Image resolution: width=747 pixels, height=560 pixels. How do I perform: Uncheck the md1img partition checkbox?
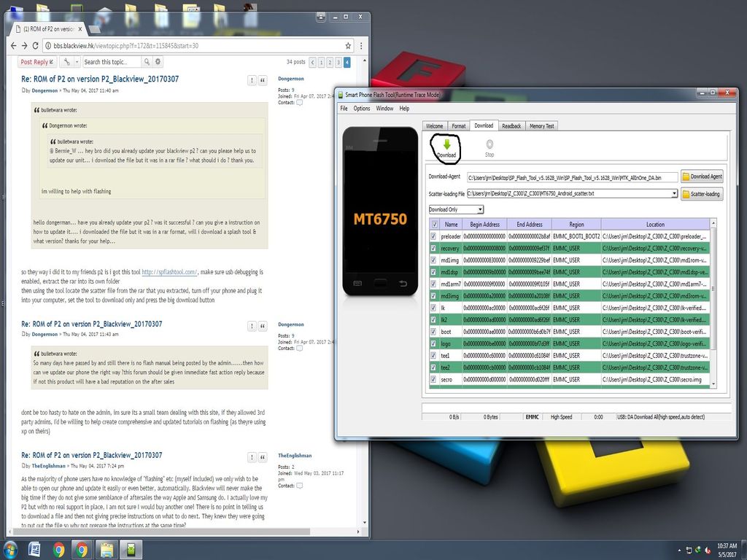click(433, 260)
